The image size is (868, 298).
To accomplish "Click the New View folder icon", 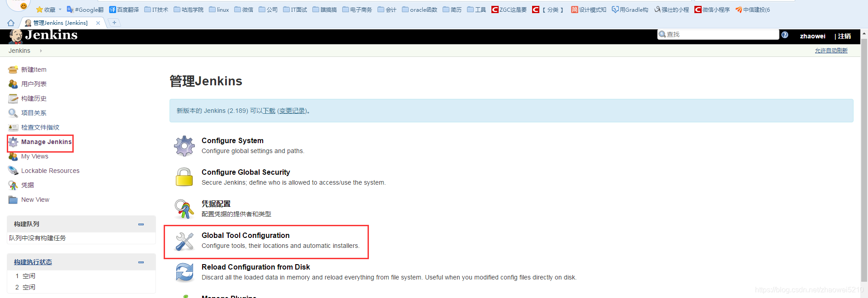I will click(13, 200).
